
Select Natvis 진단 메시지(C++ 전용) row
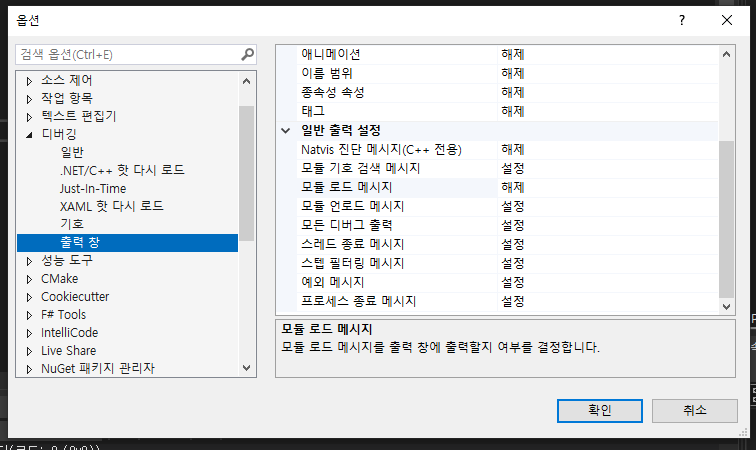click(381, 150)
